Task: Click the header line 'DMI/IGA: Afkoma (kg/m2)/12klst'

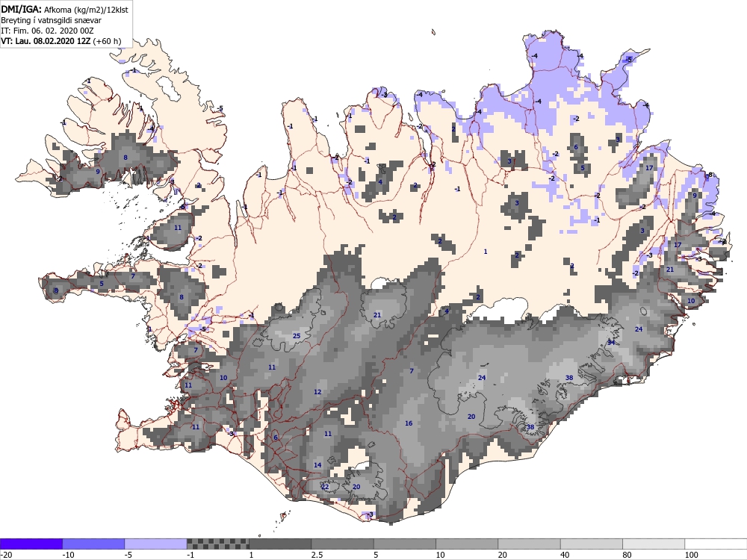Action: pyautogui.click(x=64, y=9)
